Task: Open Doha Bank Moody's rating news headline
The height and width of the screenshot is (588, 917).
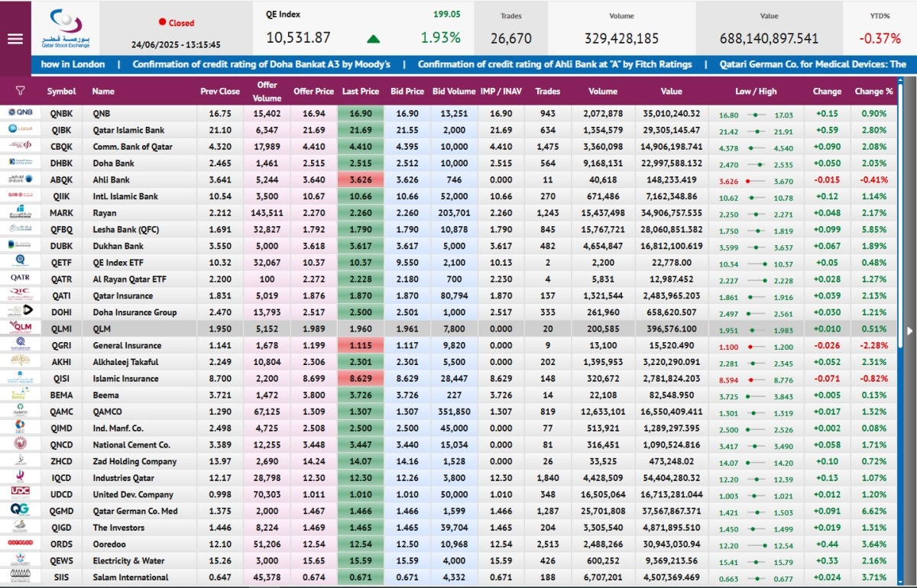Action: pos(261,65)
